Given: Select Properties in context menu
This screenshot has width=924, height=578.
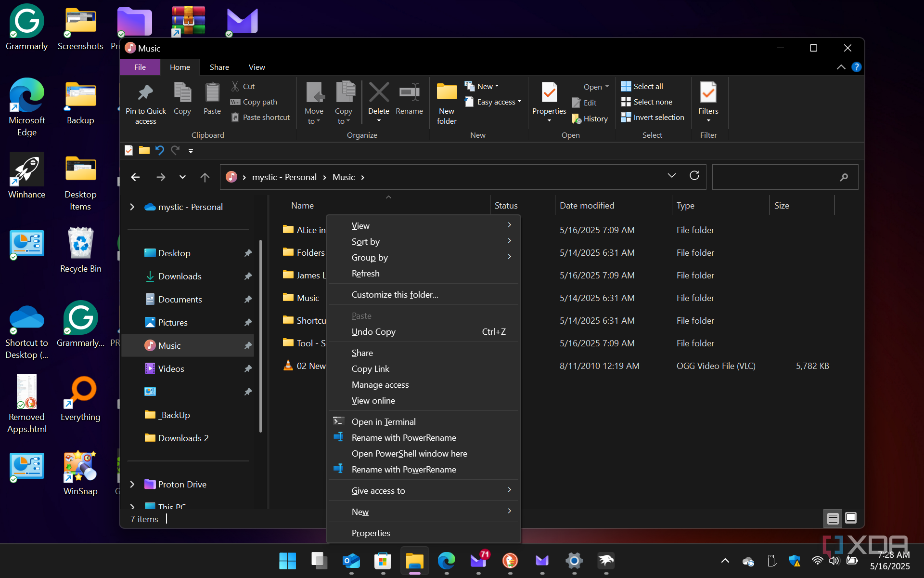Looking at the screenshot, I should click(423, 533).
